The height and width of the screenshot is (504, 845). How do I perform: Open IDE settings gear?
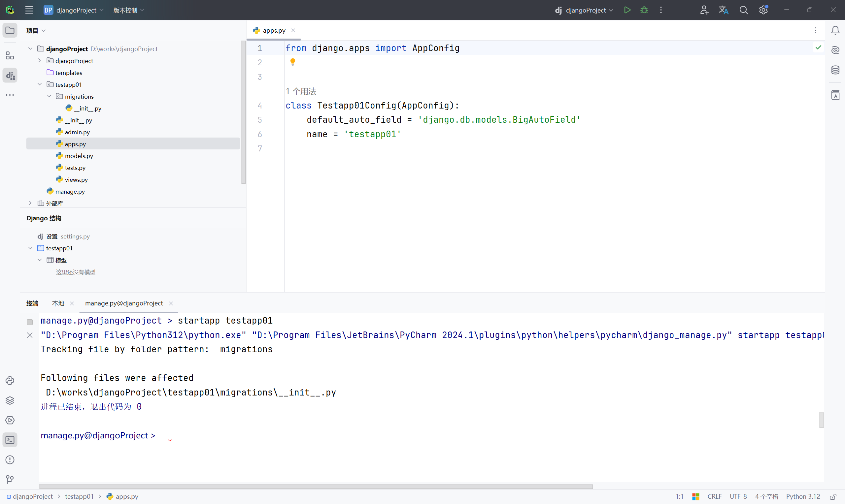(x=763, y=10)
